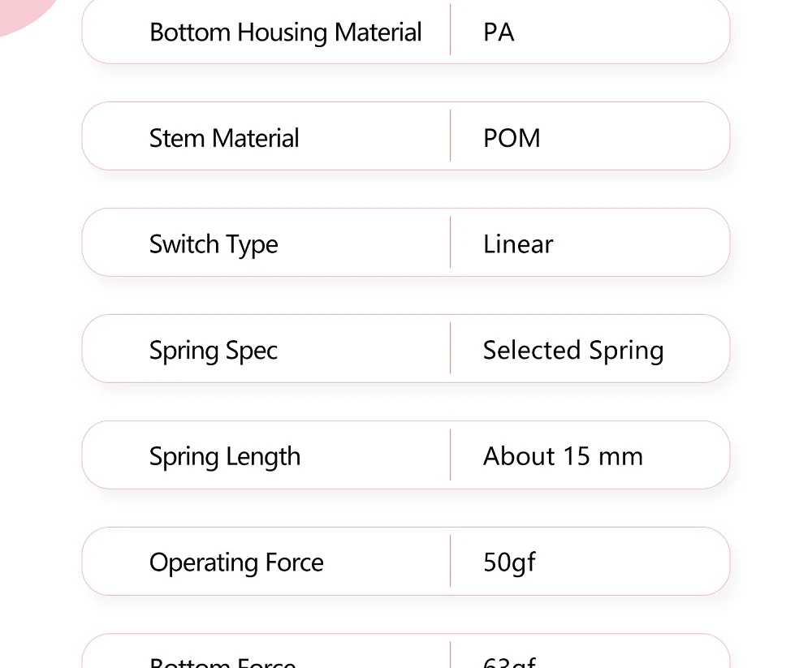The height and width of the screenshot is (668, 812).
Task: Click the divider line in Spring Length row
Action: pos(451,455)
